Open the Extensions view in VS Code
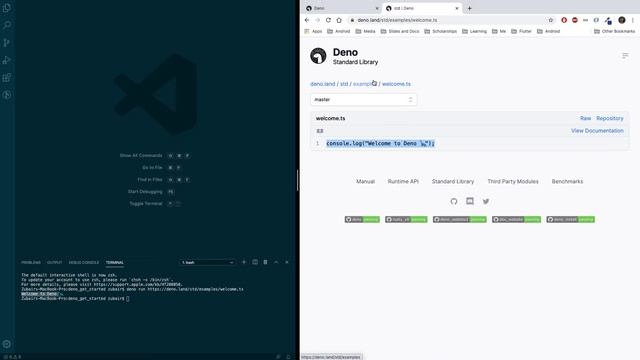 tap(7, 78)
